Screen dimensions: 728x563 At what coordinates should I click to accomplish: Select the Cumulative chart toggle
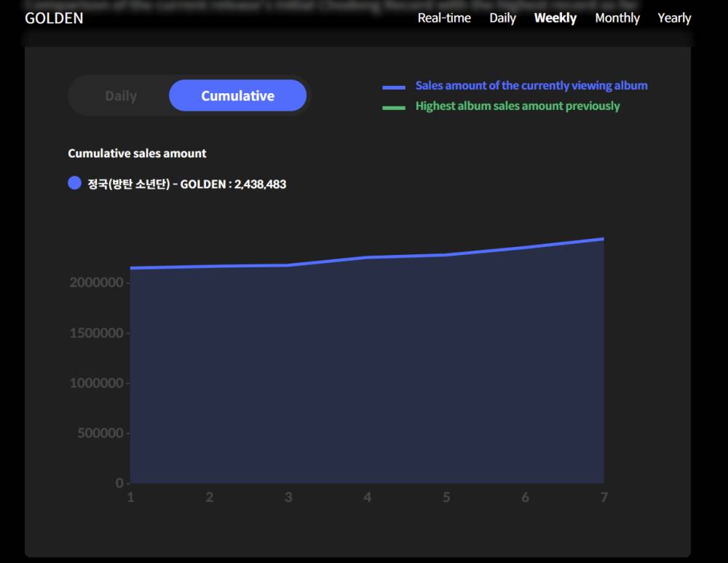click(x=238, y=95)
